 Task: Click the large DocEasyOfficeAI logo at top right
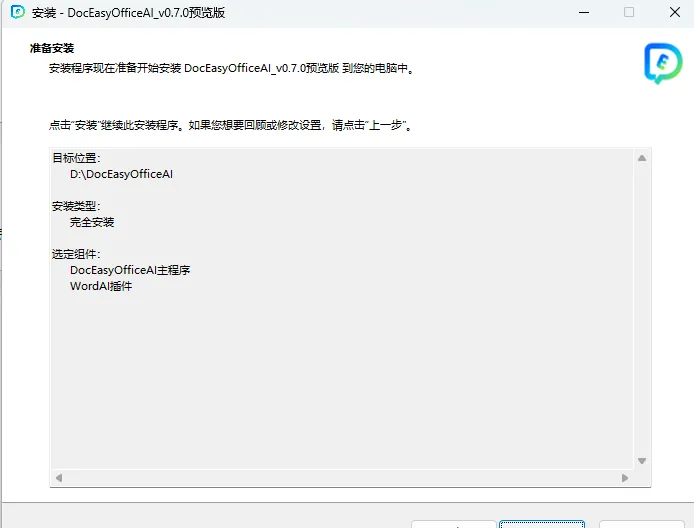[663, 63]
